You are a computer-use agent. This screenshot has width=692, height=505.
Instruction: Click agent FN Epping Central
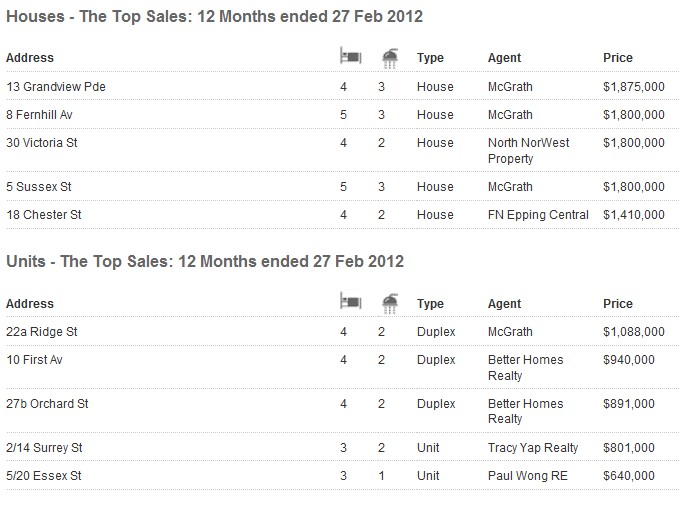[x=538, y=215]
